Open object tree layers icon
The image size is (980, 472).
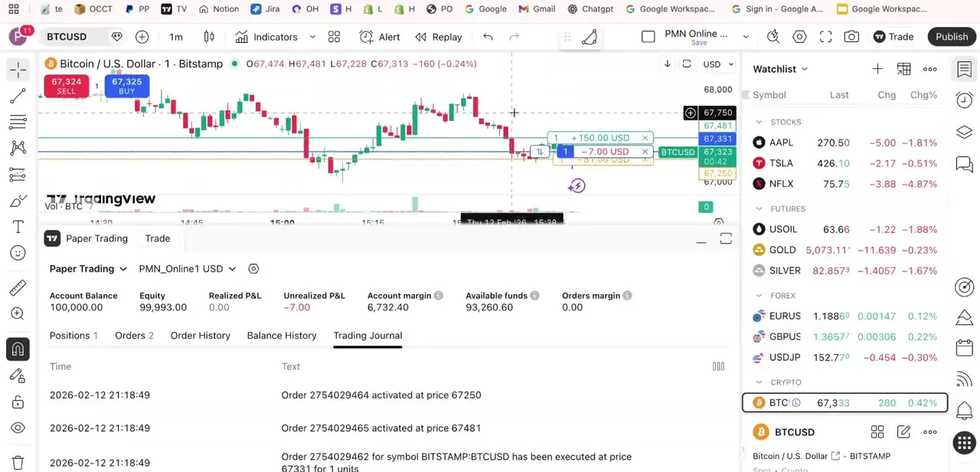pos(964,133)
